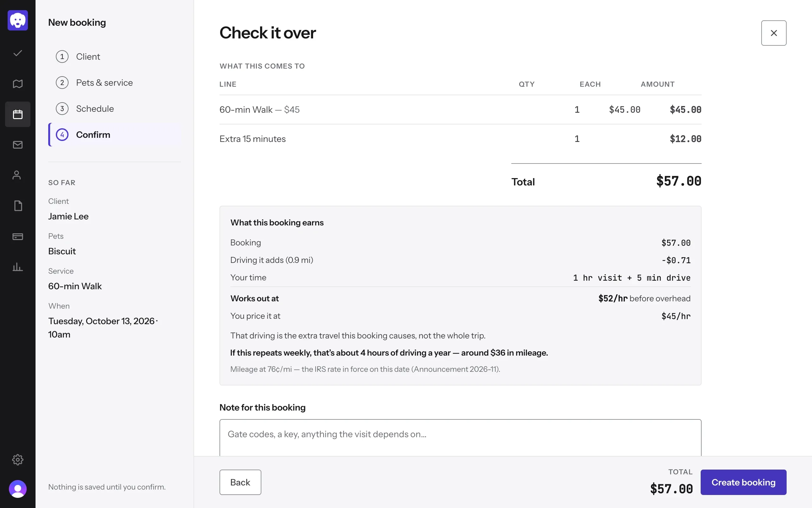
Task: Focus the note for this booking field
Action: click(460, 438)
